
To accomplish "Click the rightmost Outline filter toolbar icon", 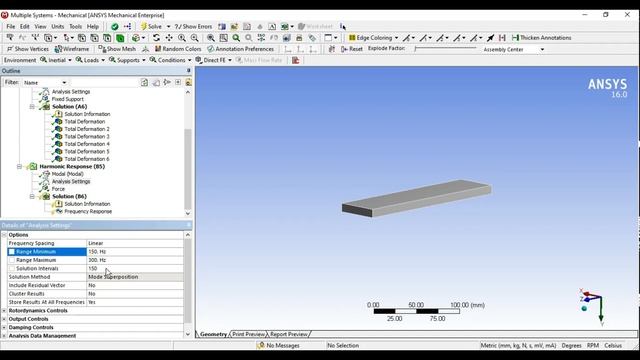I will (188, 82).
